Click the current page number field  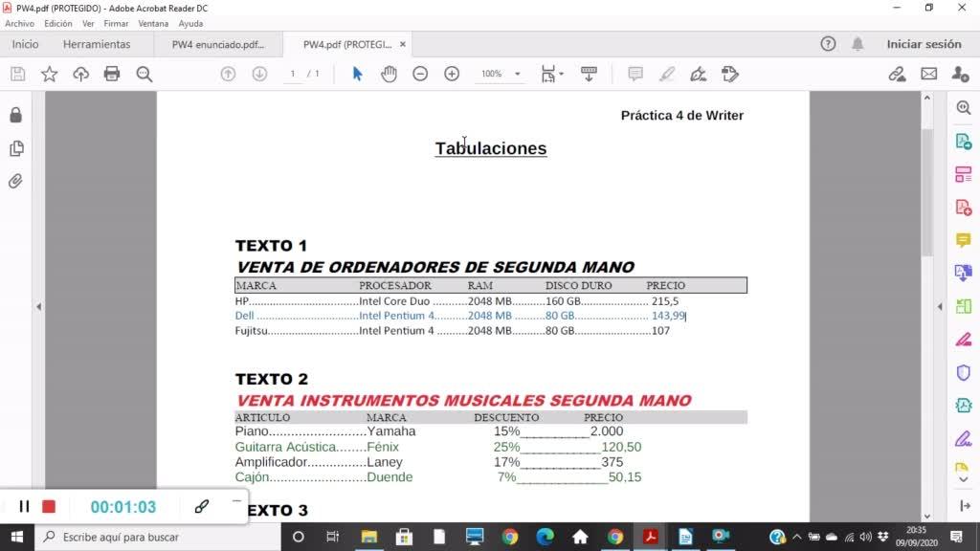[293, 74]
